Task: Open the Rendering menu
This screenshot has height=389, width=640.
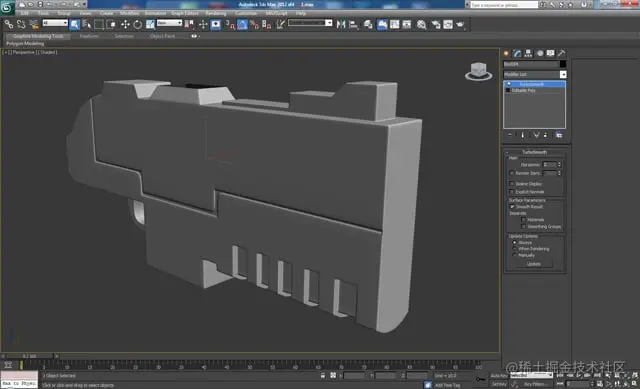Action: [216, 13]
